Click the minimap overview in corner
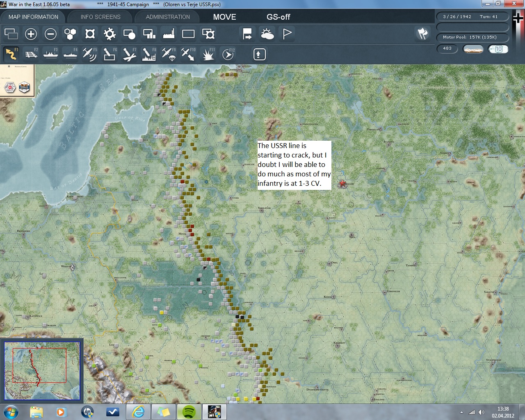525x420 pixels. pos(42,370)
